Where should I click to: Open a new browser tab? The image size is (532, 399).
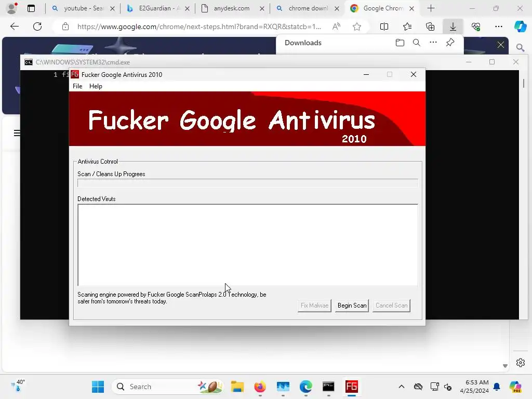click(431, 8)
